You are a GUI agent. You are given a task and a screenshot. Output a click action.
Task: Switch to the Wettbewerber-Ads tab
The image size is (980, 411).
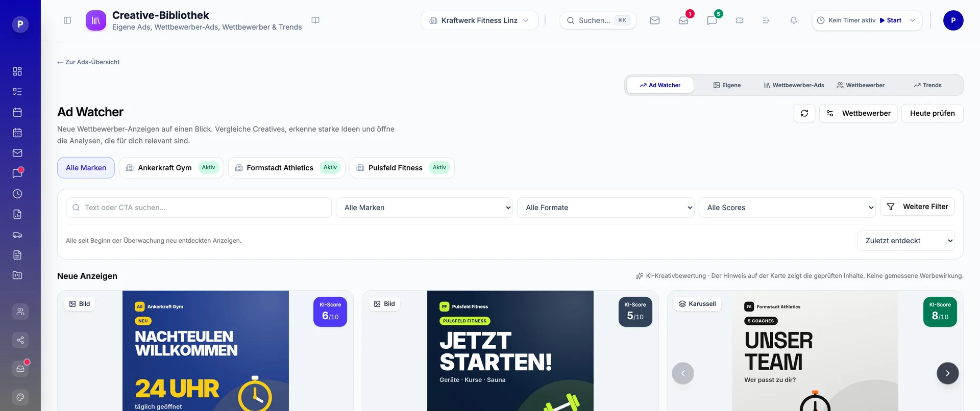click(794, 85)
